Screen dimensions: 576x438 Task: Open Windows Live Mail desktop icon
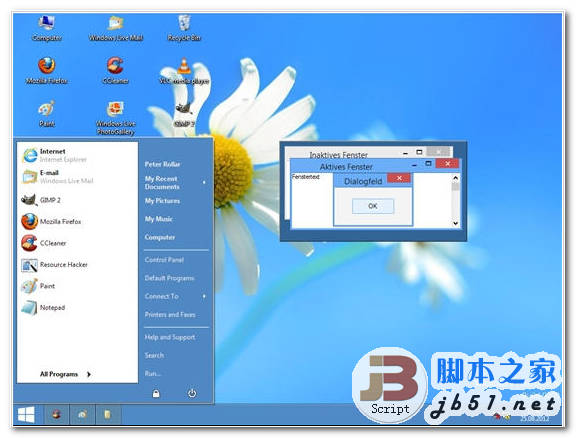[116, 28]
